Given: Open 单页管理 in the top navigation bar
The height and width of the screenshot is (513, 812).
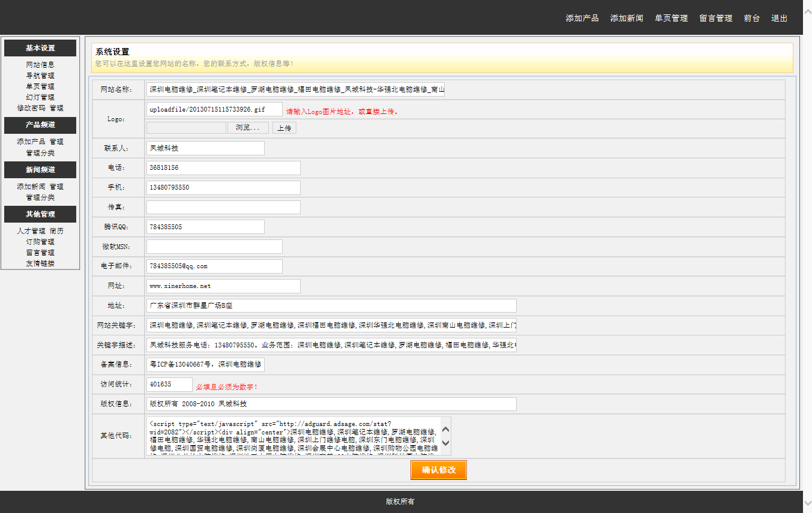Looking at the screenshot, I should coord(671,19).
